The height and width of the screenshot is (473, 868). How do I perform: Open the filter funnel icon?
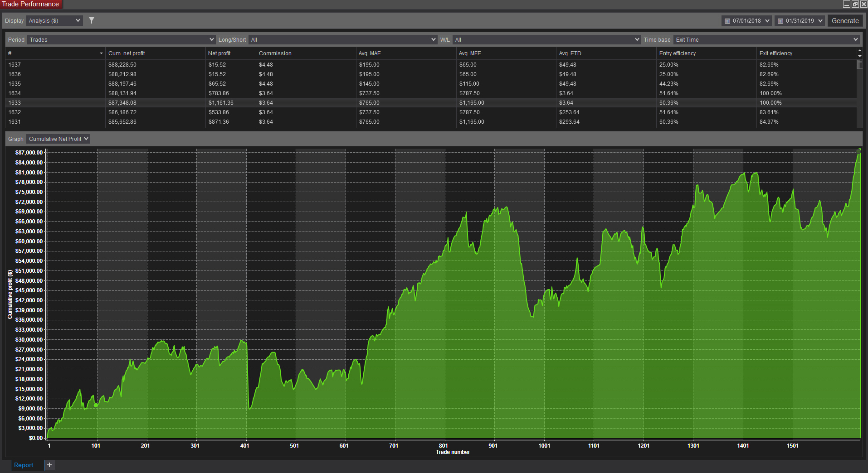(x=92, y=20)
